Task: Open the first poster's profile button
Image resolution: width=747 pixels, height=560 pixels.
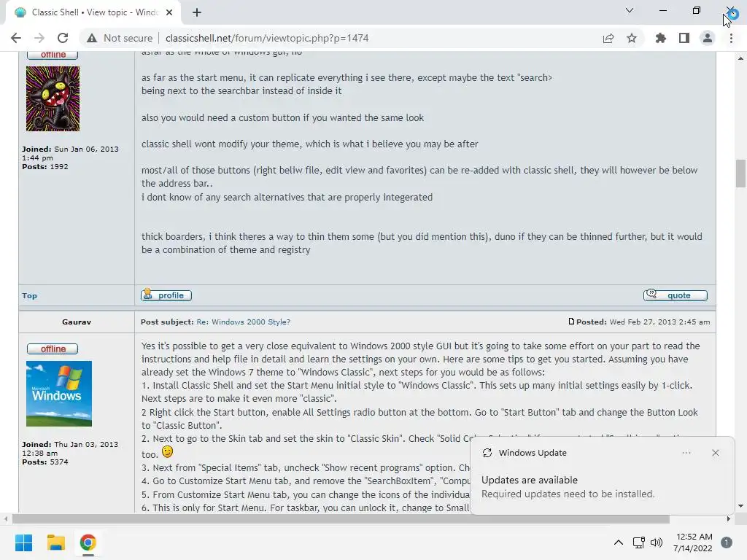Action: coord(166,295)
